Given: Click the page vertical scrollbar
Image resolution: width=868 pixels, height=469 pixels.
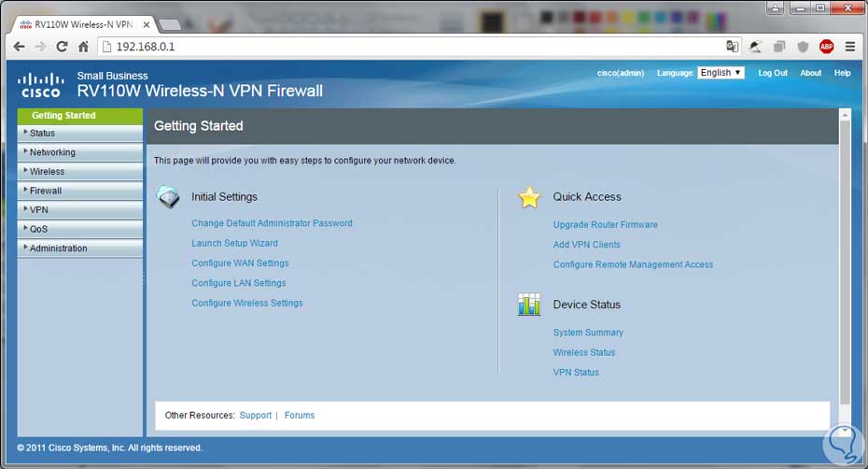Looking at the screenshot, I should 845,263.
